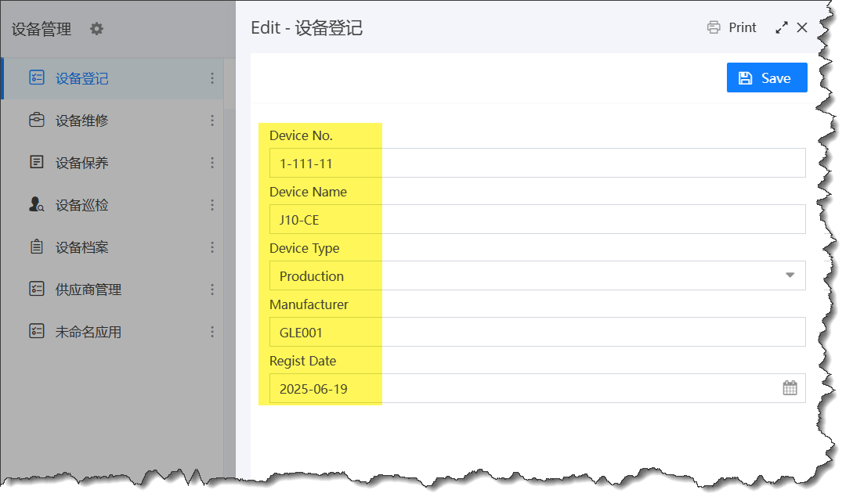The width and height of the screenshot is (853, 504).
Task: Click the 设备档案 clipboard icon
Action: click(36, 247)
